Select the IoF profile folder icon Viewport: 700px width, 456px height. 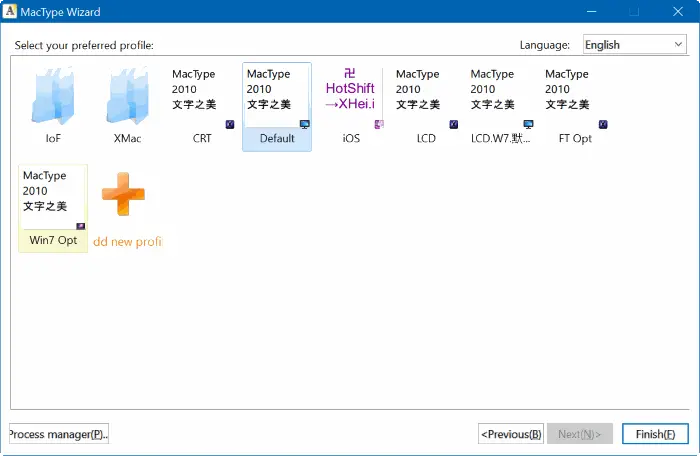[x=53, y=96]
